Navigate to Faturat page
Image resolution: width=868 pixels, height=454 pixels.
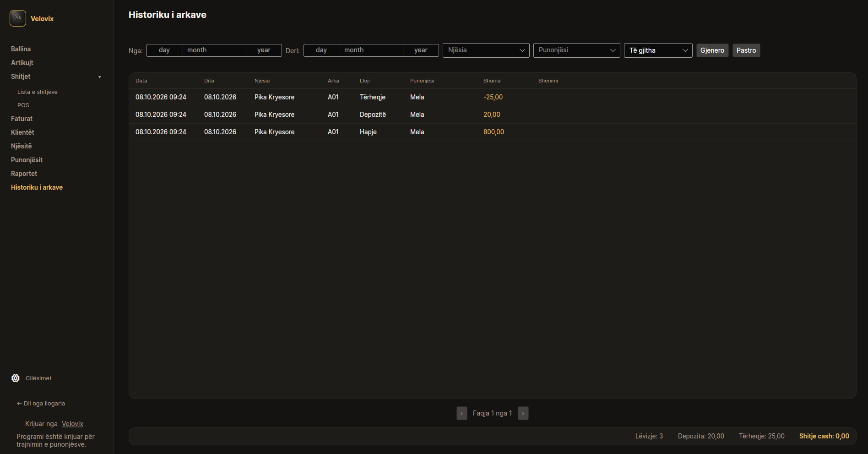point(22,119)
